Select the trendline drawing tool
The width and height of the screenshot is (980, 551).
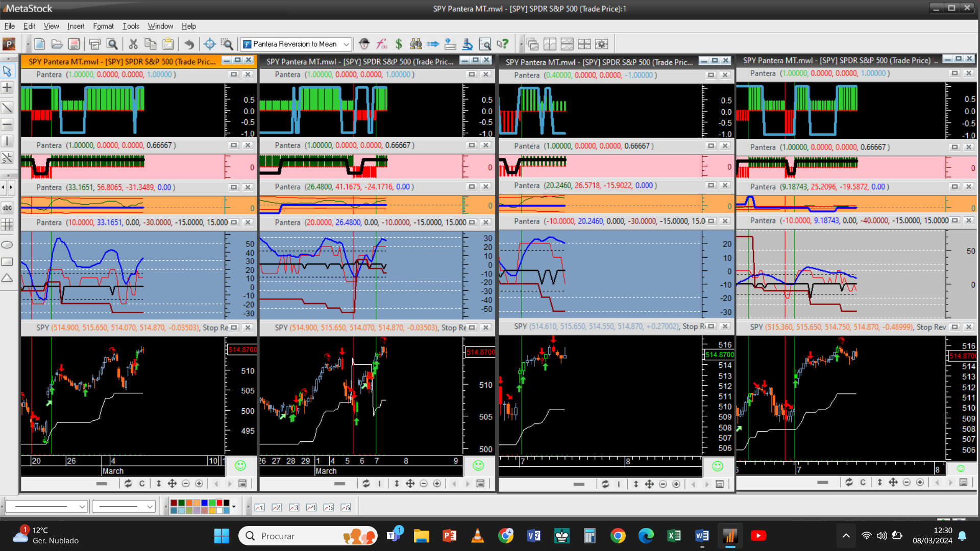pos(7,108)
